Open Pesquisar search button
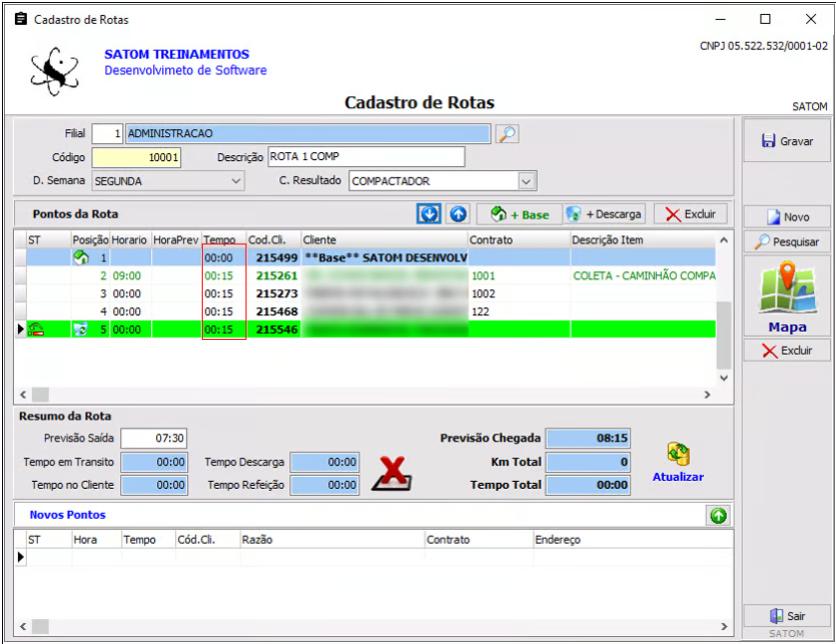The image size is (836, 644). pos(786,241)
